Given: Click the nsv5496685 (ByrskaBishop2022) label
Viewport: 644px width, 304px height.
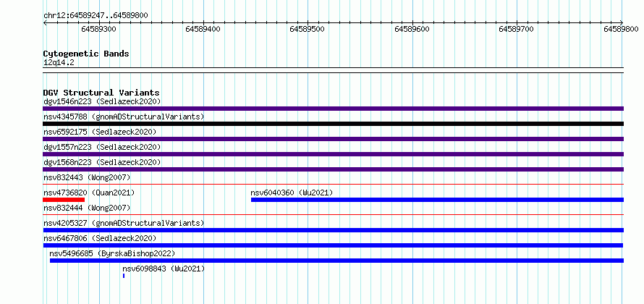Looking at the screenshot, I should point(112,253).
